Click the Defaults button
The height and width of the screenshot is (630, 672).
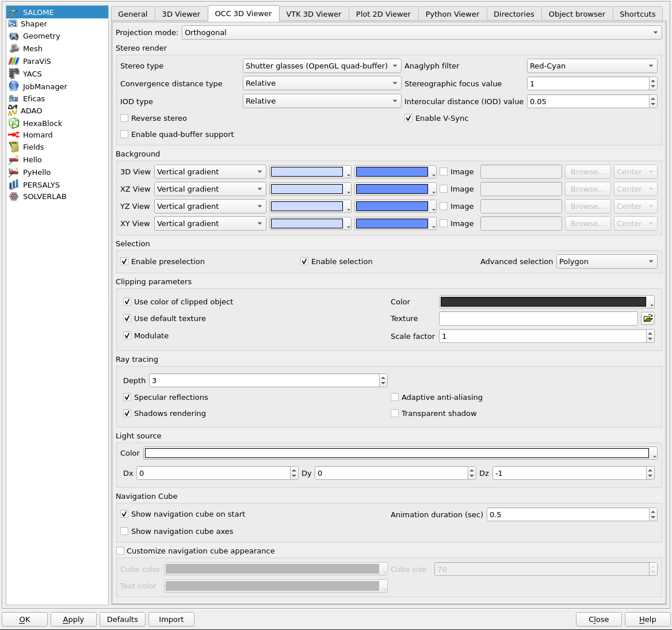(122, 620)
